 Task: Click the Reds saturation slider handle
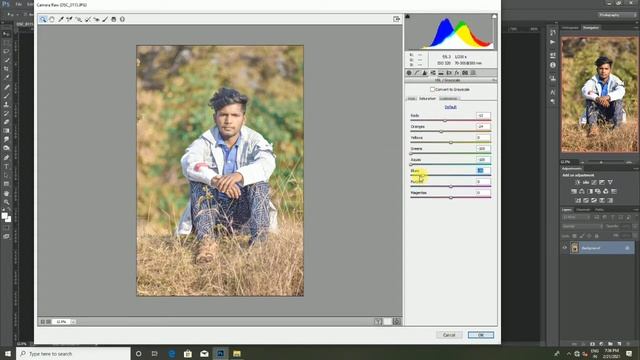pos(445,121)
